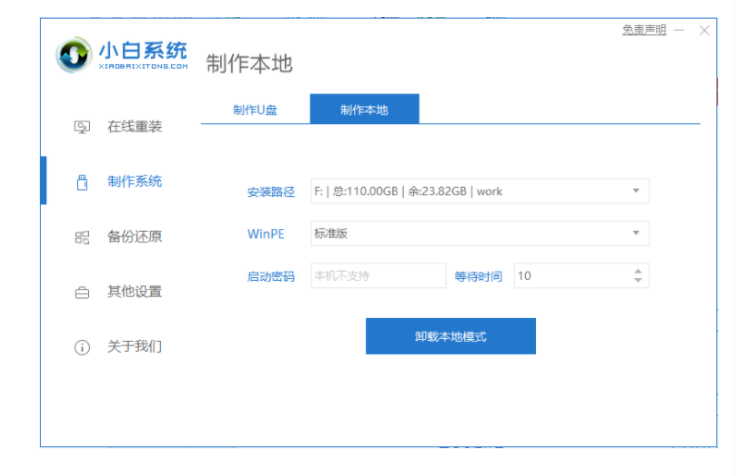Open 其他设置 using its briefcase icon
Image resolution: width=736 pixels, height=476 pixels.
click(x=83, y=292)
